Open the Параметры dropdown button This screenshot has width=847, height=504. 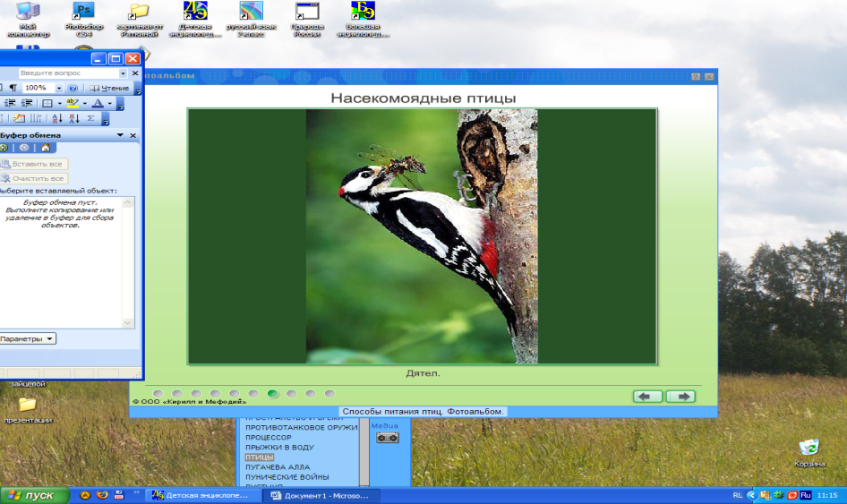point(27,338)
